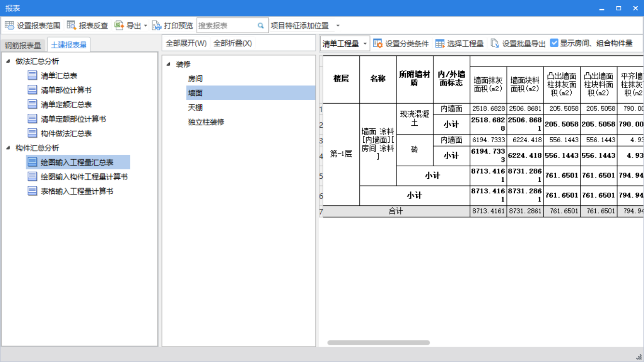The height and width of the screenshot is (362, 644).
Task: Switch to the 钢筋报表量 tab
Action: (23, 45)
